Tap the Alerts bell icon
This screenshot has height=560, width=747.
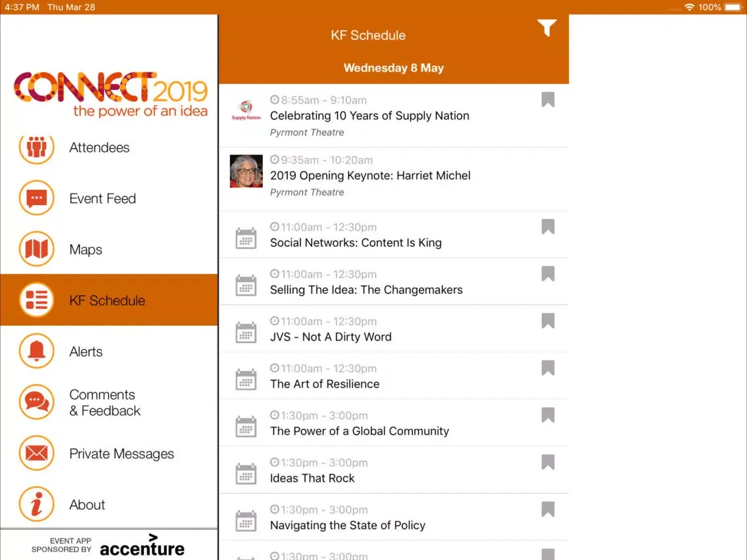pos(37,351)
